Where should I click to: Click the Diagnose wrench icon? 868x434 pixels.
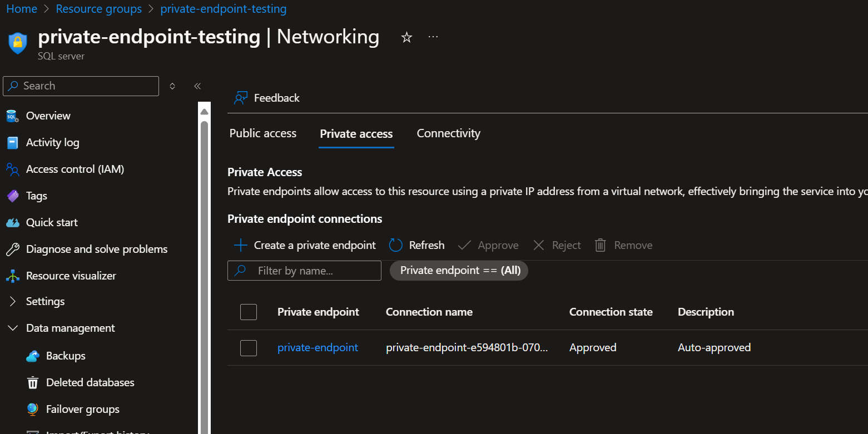12,250
